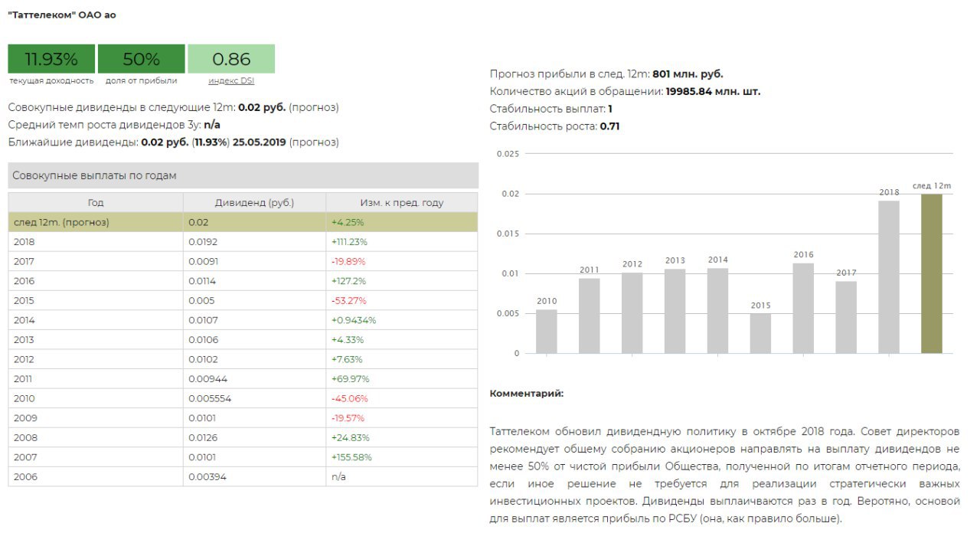Open the индекс DSI link
Screen dimensions: 980x533
click(x=230, y=80)
